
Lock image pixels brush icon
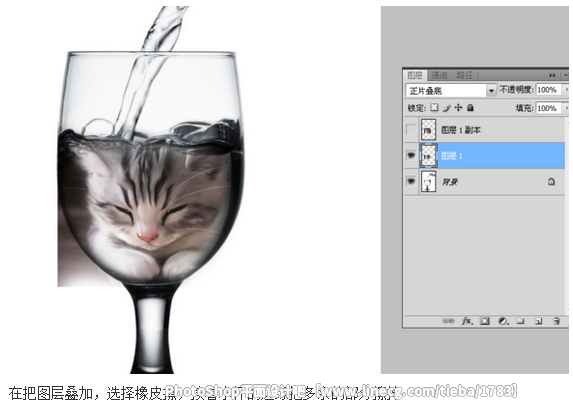[446, 108]
